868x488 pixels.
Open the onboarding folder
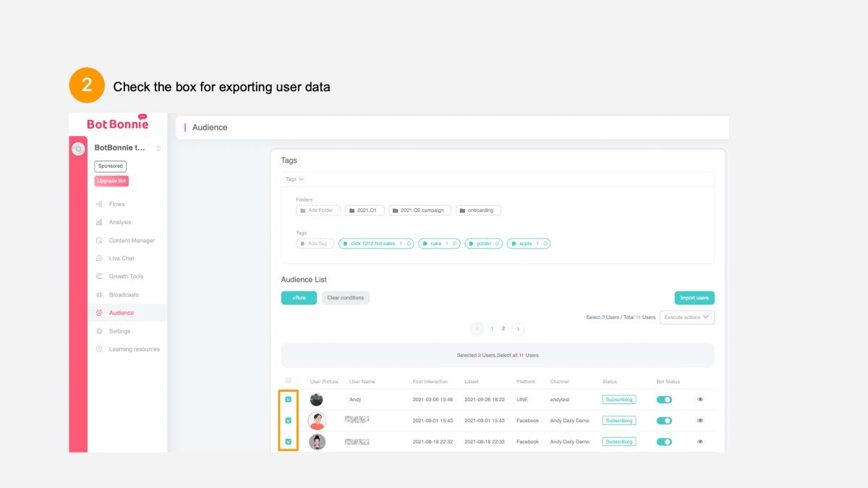point(478,210)
